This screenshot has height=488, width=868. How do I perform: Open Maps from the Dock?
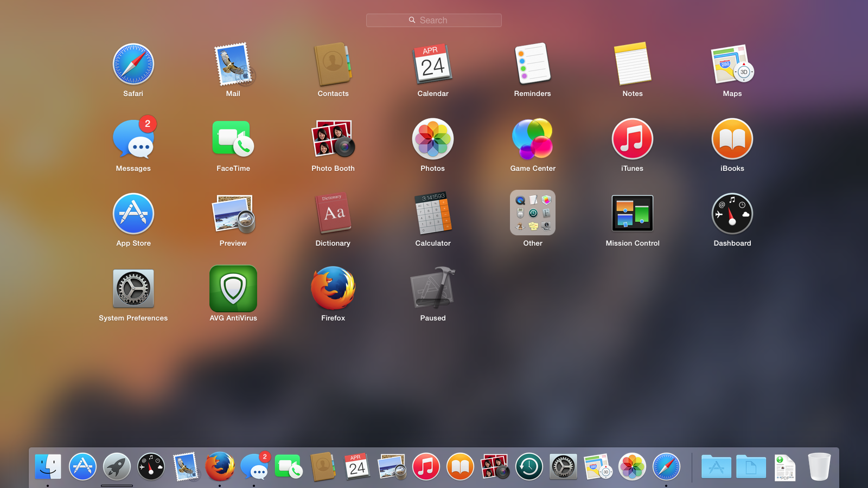598,467
